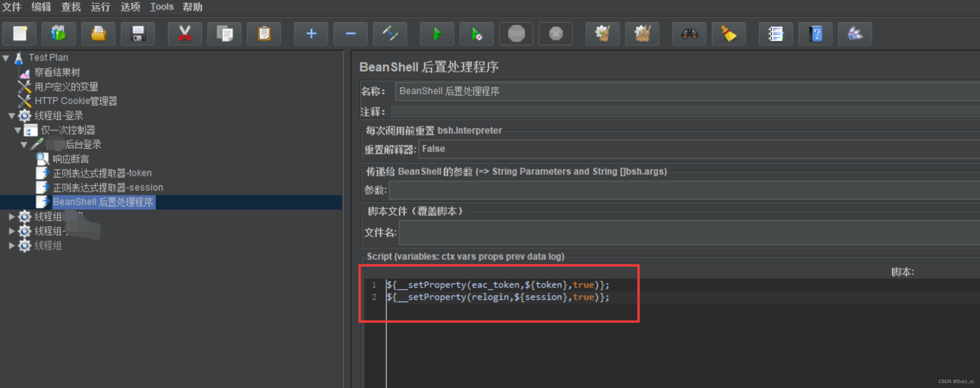Select 用户定义的变量 in the tree
Screen dimensions: 980x388
(x=66, y=87)
